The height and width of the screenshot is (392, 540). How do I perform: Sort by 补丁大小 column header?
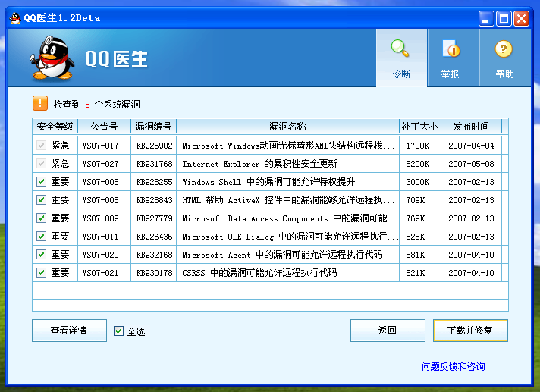click(420, 127)
